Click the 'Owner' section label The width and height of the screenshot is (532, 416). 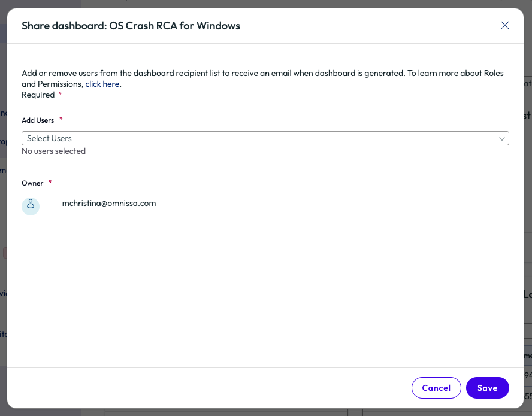click(x=32, y=183)
